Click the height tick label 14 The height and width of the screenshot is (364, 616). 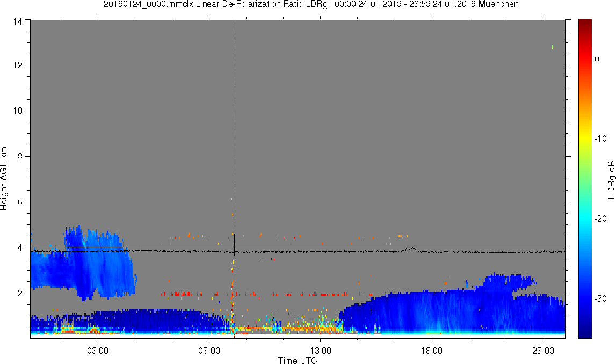tap(18, 21)
